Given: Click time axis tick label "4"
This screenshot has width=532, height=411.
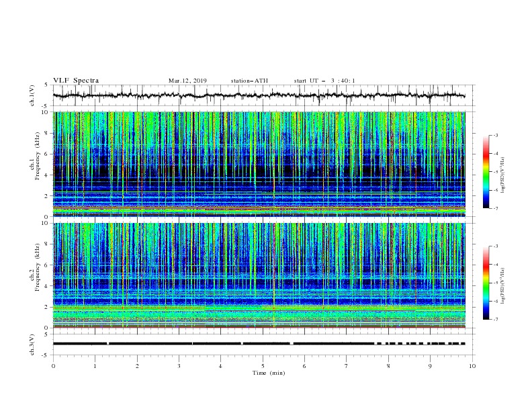Looking at the screenshot, I should point(221,366).
